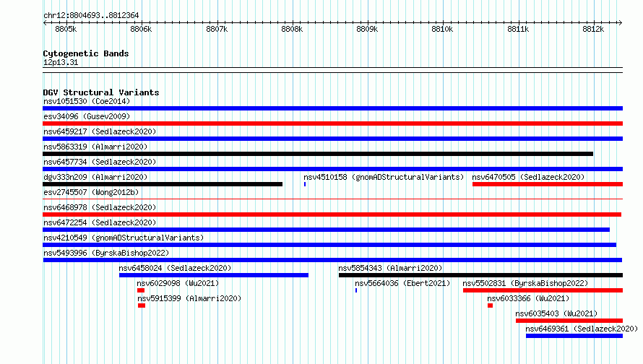643x364 pixels.
Task: Click the 8810k ruler tick label
Action: (442, 29)
